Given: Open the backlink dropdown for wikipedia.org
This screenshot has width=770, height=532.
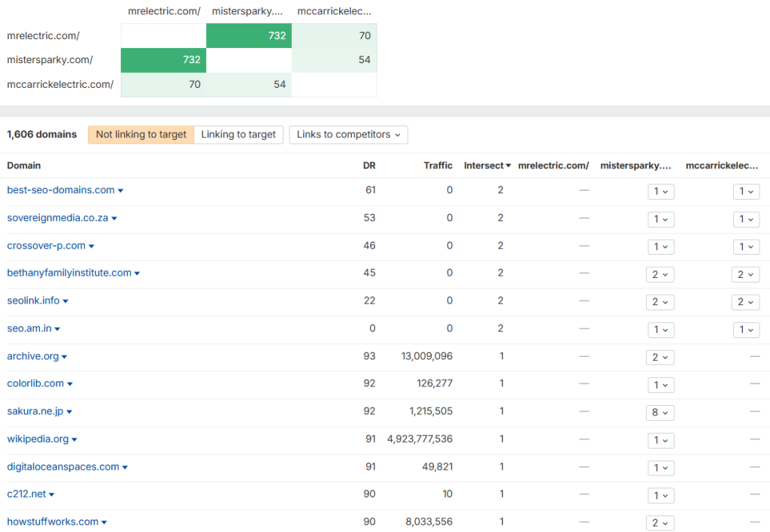Looking at the screenshot, I should pos(659,440).
